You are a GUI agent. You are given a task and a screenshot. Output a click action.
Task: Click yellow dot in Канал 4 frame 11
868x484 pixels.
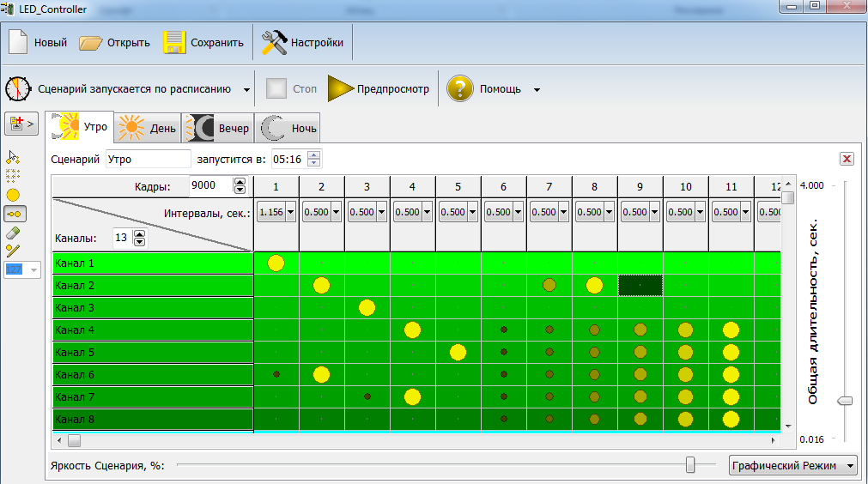coord(731,330)
